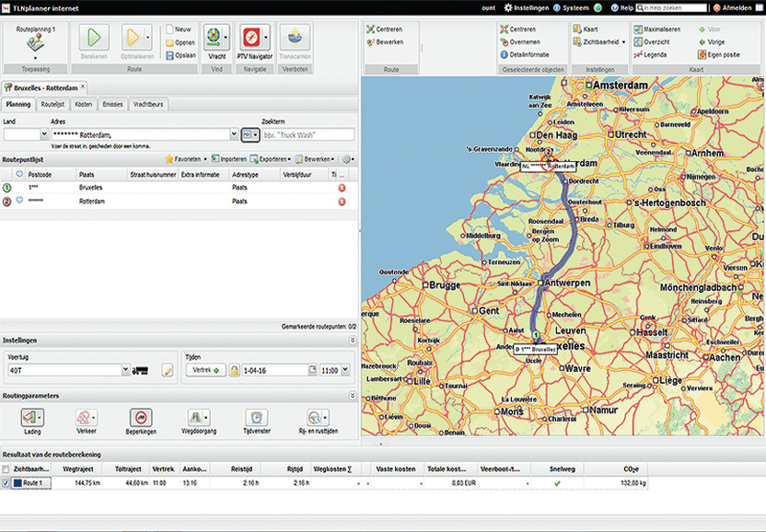Click the Route 1 blue color swatch

tap(17, 482)
